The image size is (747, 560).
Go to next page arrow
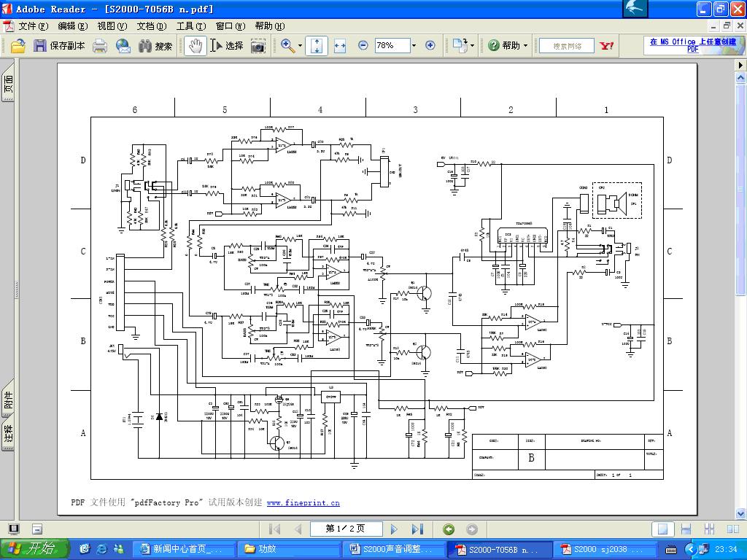click(395, 529)
